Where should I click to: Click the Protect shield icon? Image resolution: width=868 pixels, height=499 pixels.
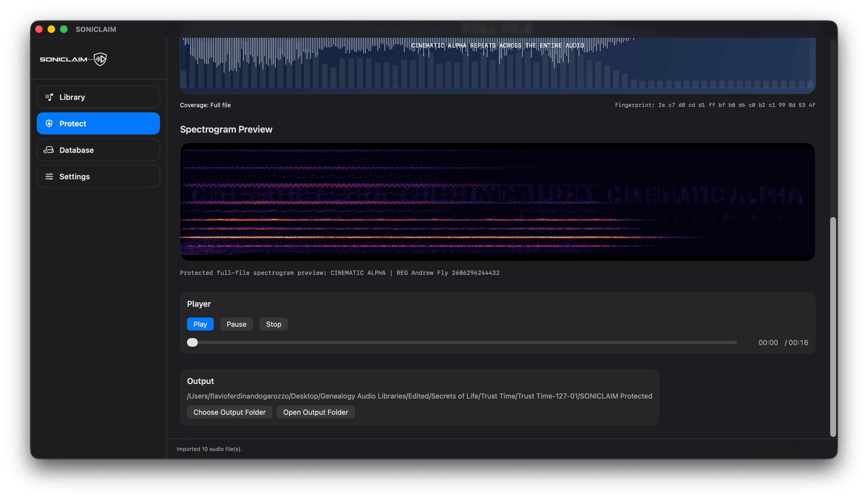tap(49, 123)
